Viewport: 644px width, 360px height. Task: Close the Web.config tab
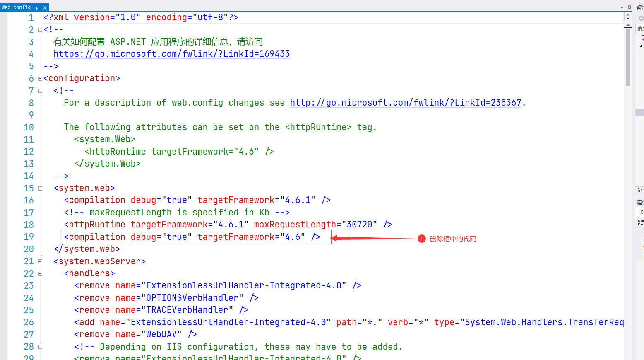[45, 7]
